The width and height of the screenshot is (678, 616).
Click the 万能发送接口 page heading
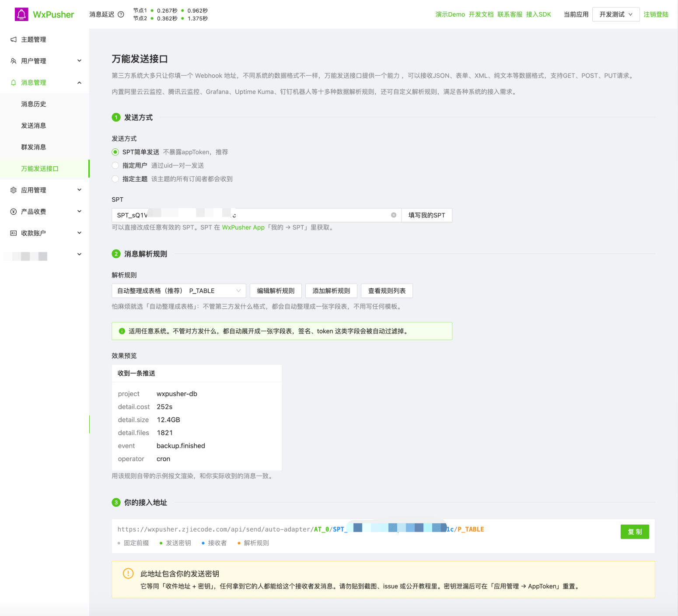click(140, 59)
